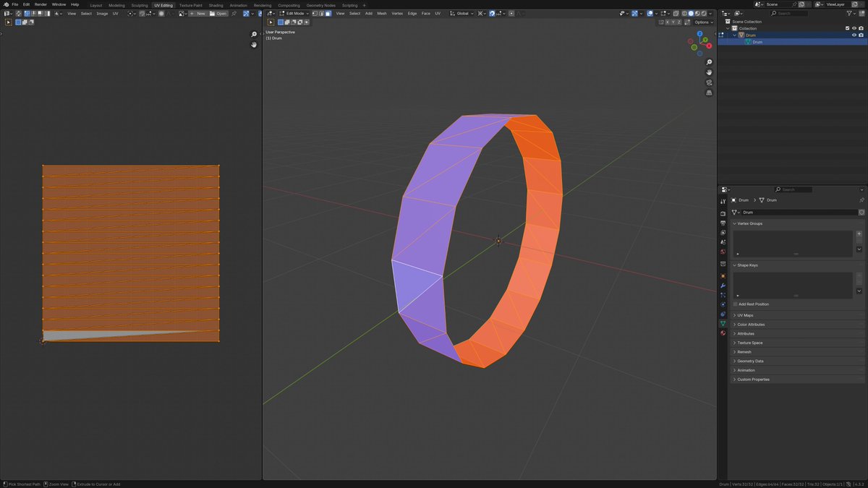Open the Mesh menu in 3D viewport

click(382, 13)
